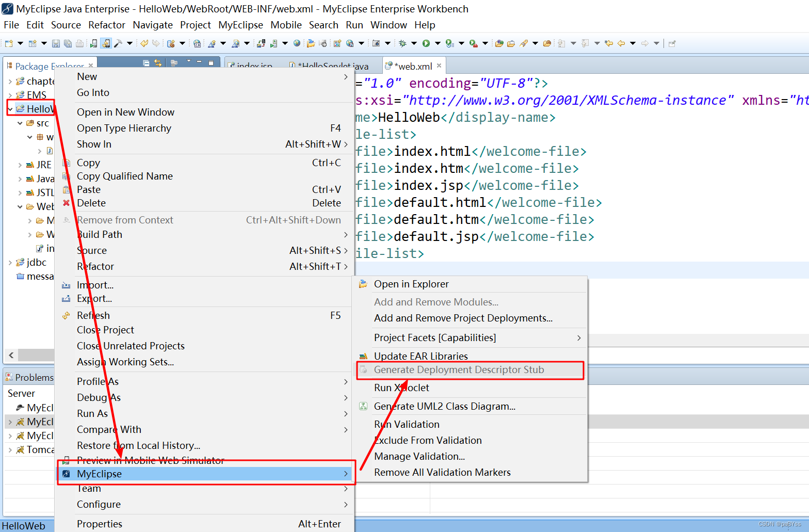Click Collapse All in Package Explorer
Screen dimensions: 809x532
[x=146, y=63]
